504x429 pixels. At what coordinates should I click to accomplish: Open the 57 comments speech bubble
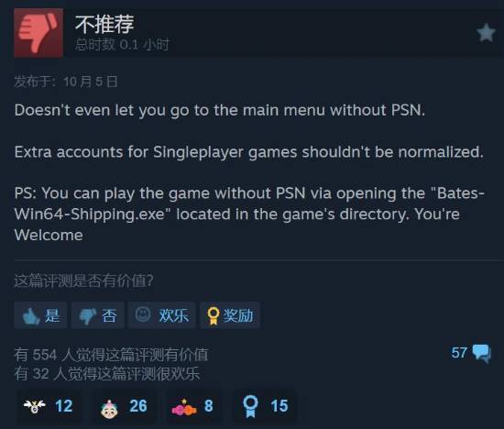[x=471, y=353]
